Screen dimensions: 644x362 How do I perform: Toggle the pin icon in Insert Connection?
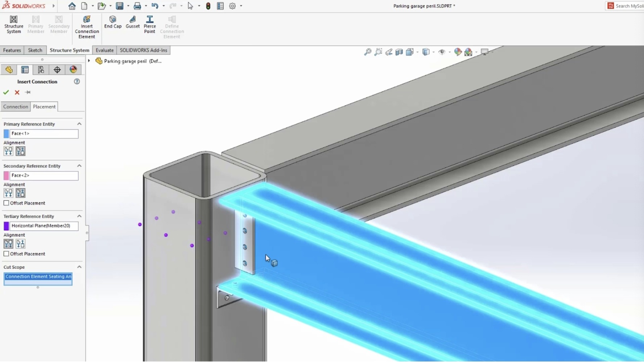(28, 92)
